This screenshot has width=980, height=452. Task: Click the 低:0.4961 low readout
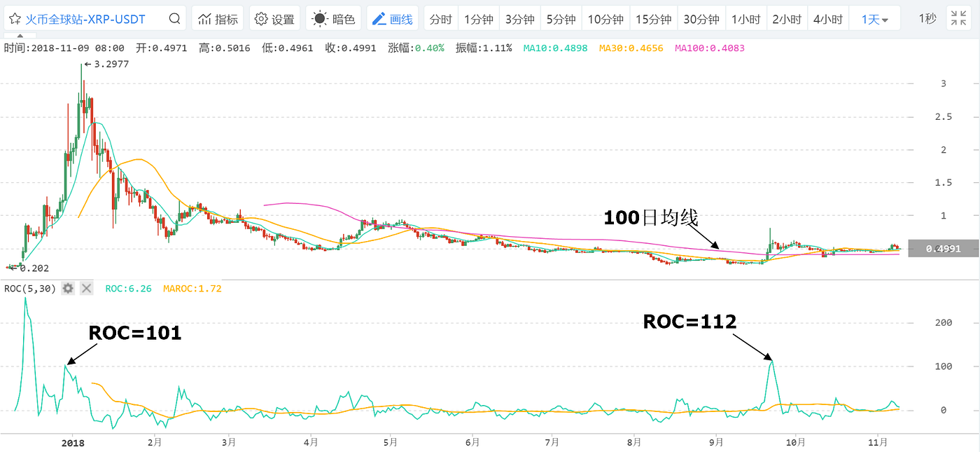click(288, 48)
